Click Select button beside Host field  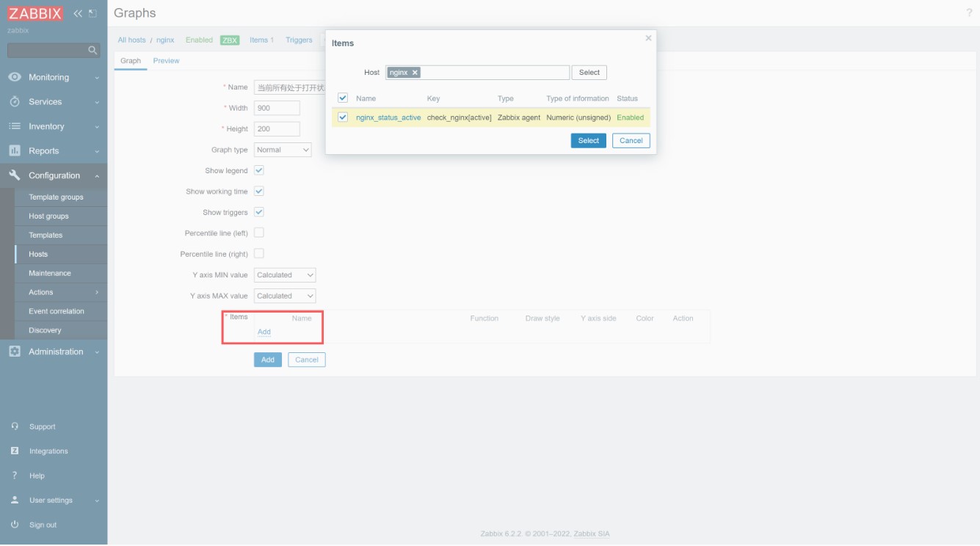coord(589,73)
